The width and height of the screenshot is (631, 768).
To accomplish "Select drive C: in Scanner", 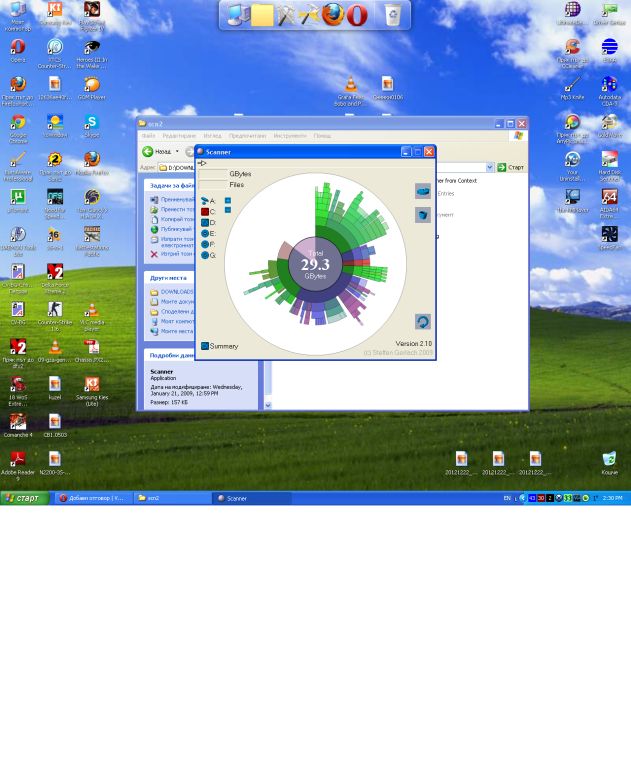I will (x=208, y=212).
